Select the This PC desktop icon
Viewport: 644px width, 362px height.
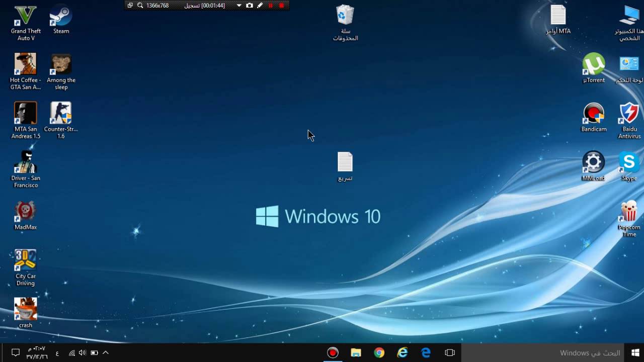pos(629,23)
